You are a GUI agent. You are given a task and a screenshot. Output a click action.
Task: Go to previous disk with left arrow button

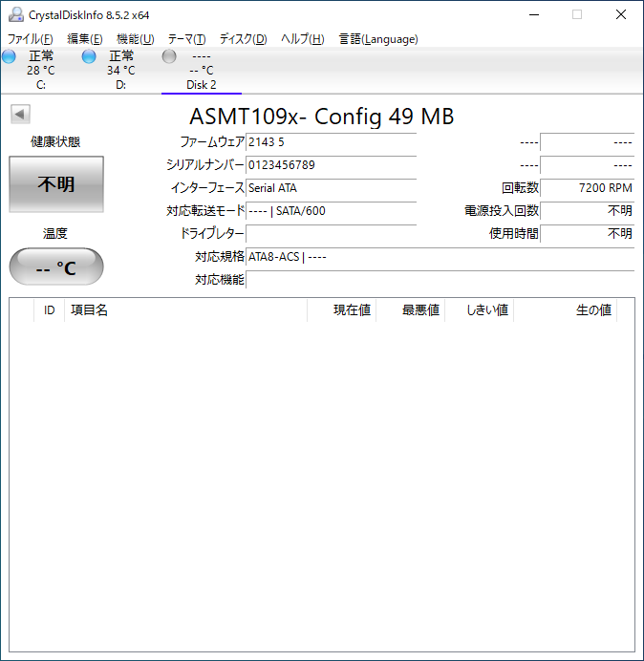tap(20, 114)
